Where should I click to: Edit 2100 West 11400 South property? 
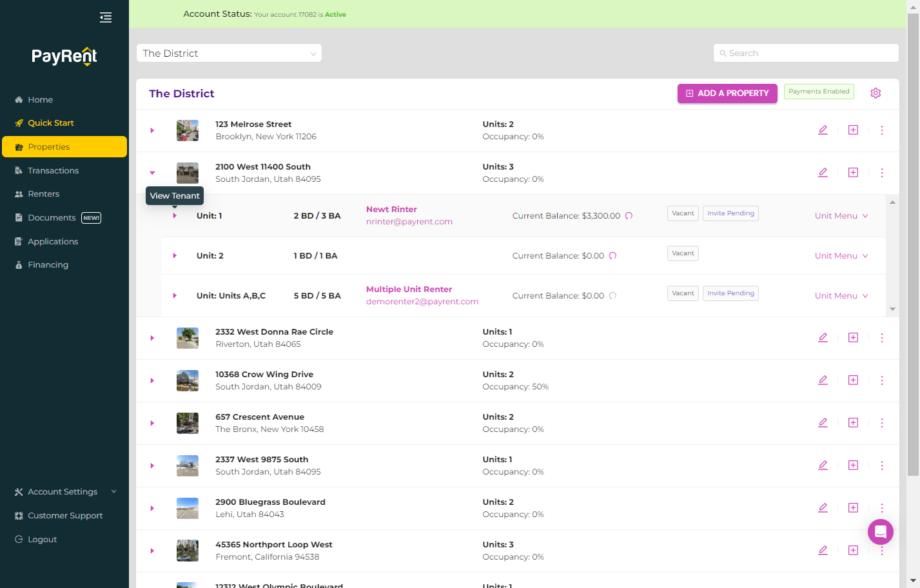tap(823, 173)
